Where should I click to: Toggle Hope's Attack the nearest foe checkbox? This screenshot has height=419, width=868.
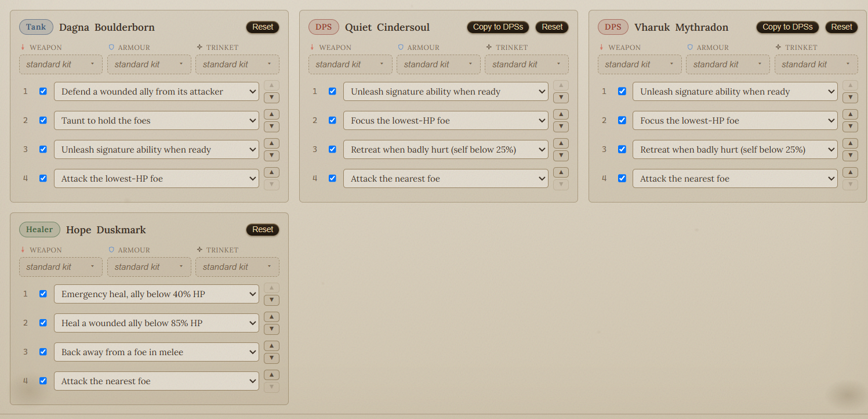click(x=43, y=381)
